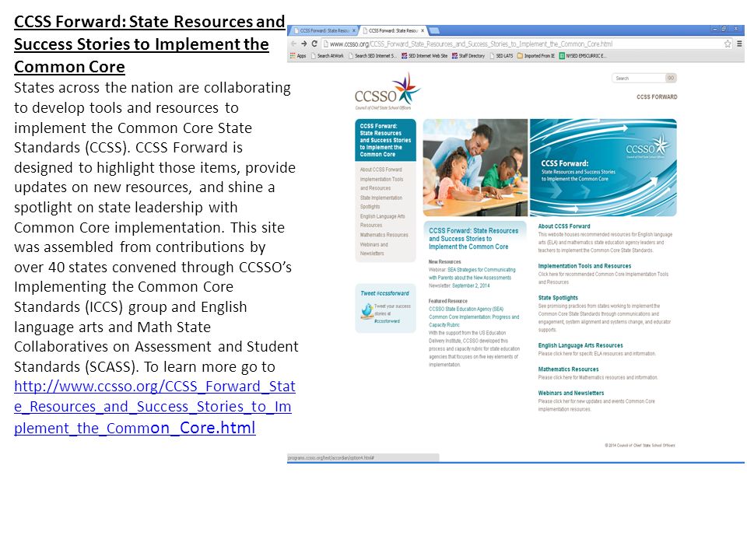Click the status bar programs.ccsso.org URL
Viewport: 747px width, 560px height.
(331, 457)
